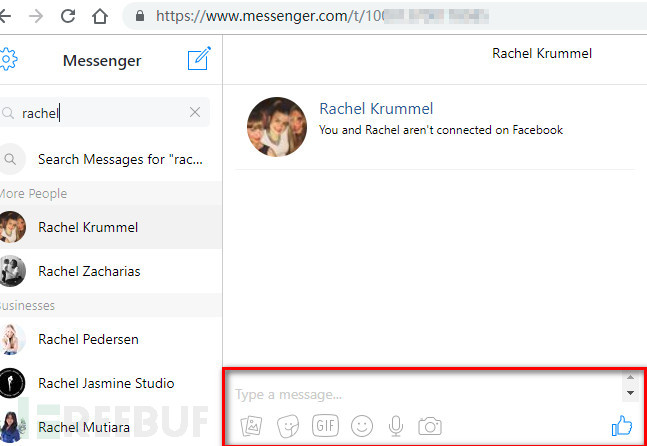Reload the page in browser
This screenshot has width=647, height=446.
[x=68, y=16]
